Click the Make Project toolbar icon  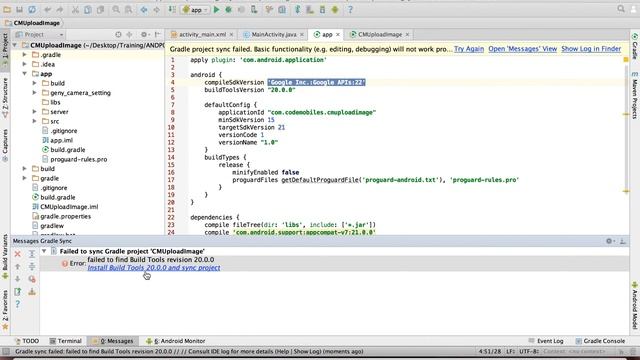click(x=172, y=9)
